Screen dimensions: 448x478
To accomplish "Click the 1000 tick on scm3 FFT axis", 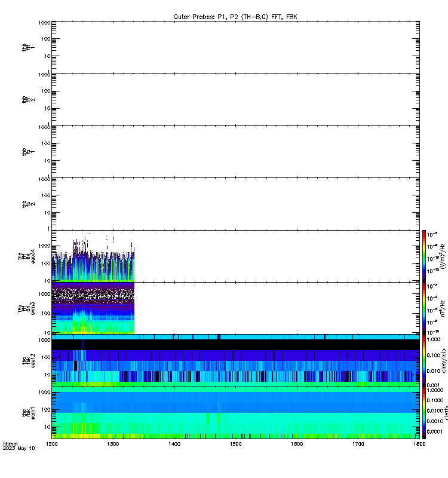I will [x=44, y=294].
